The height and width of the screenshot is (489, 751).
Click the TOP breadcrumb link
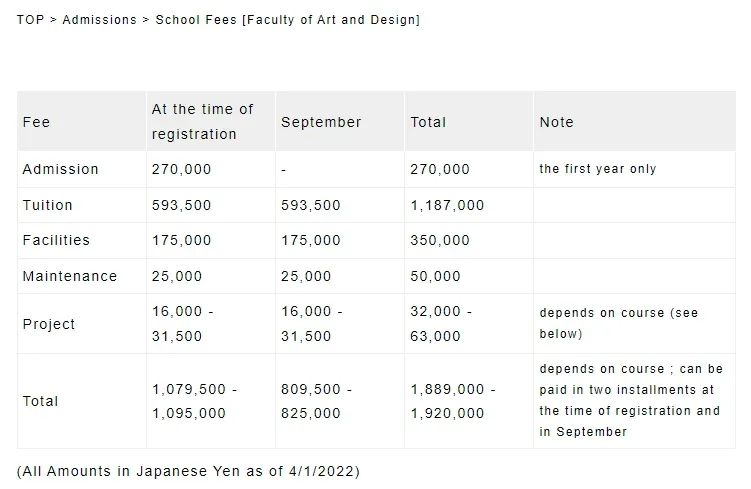pos(30,20)
